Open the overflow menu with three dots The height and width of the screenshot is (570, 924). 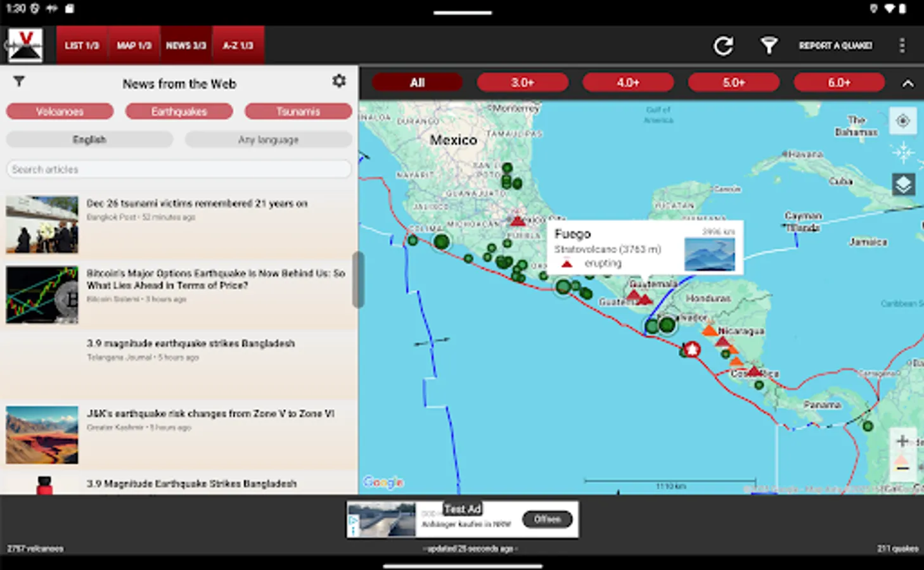tap(902, 45)
